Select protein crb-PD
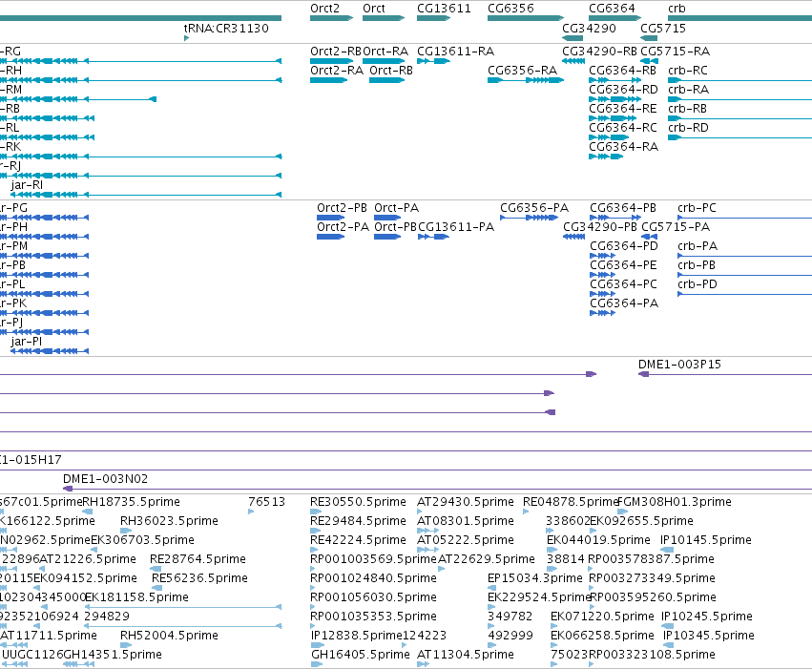This screenshot has height=669, width=812. (744, 294)
